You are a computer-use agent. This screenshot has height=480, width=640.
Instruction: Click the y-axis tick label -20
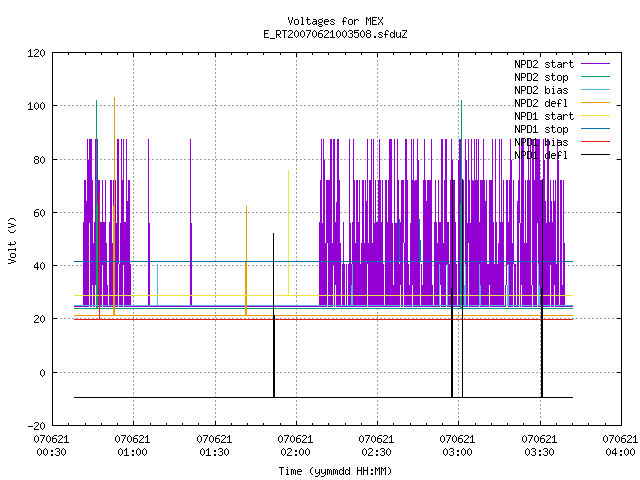click(36, 426)
